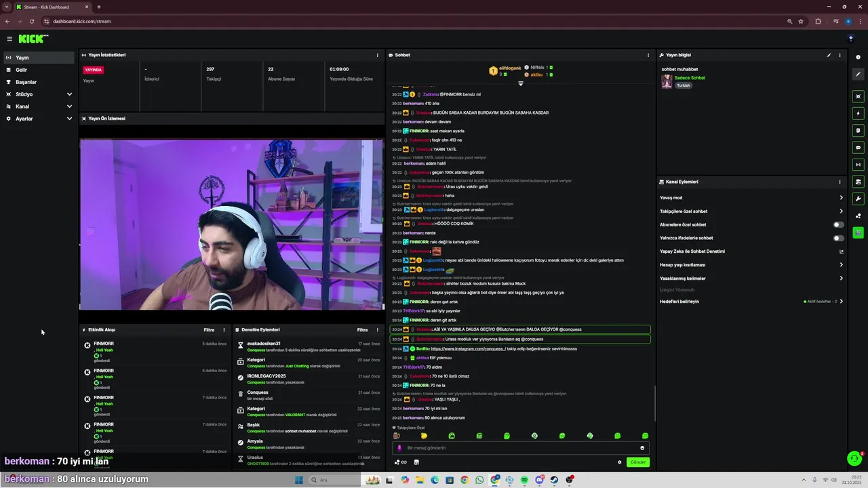Send chat message with Gönder button
The width and height of the screenshot is (868, 488).
638,462
